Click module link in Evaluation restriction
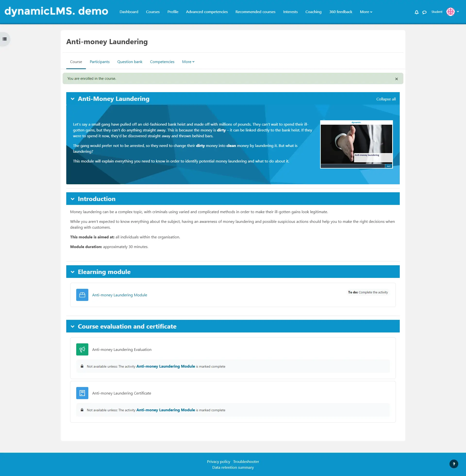Screen dimensions: 466x476 tap(166, 366)
